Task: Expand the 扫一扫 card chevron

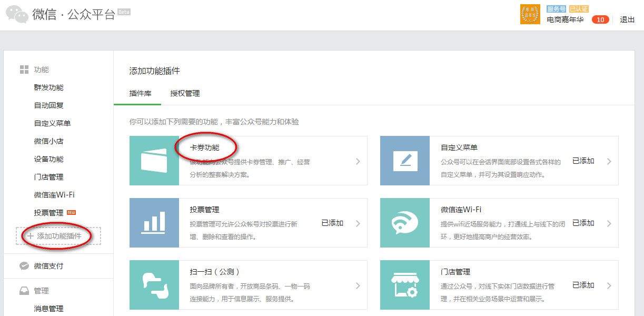Action: [x=358, y=285]
